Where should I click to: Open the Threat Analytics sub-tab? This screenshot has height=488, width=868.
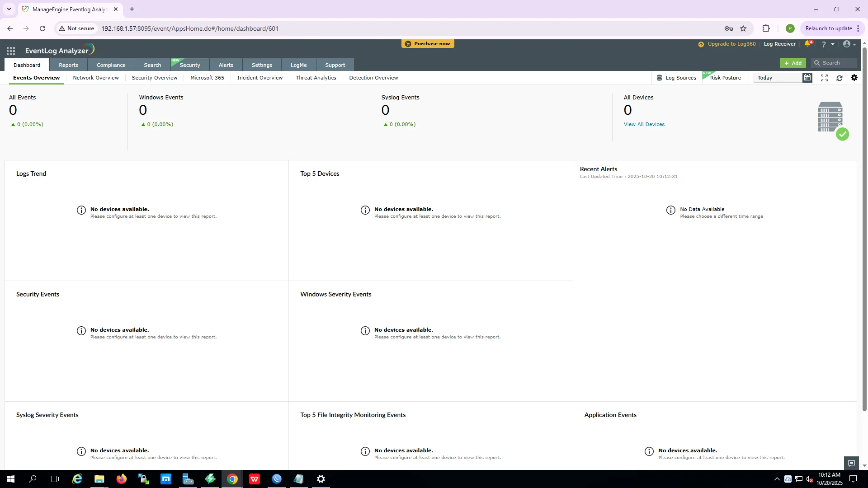click(x=316, y=78)
